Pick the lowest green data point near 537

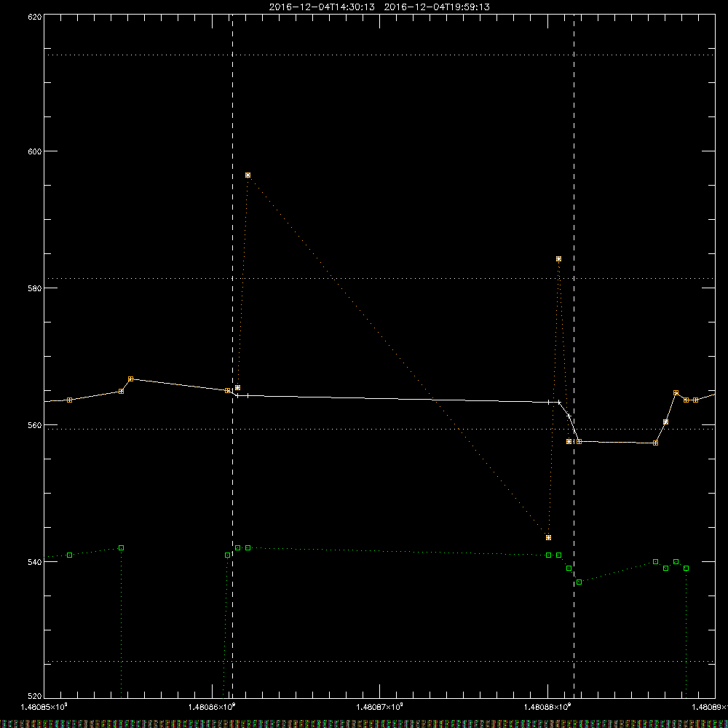coord(579,582)
